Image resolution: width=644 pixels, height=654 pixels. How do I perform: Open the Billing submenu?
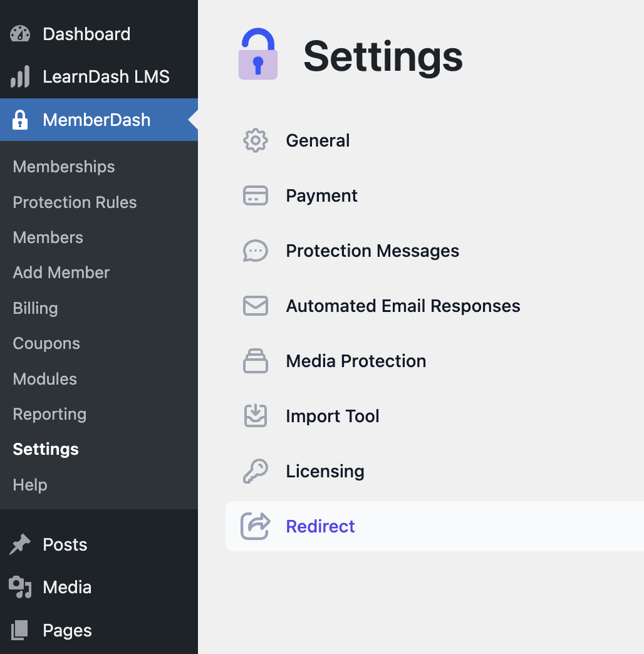[36, 308]
